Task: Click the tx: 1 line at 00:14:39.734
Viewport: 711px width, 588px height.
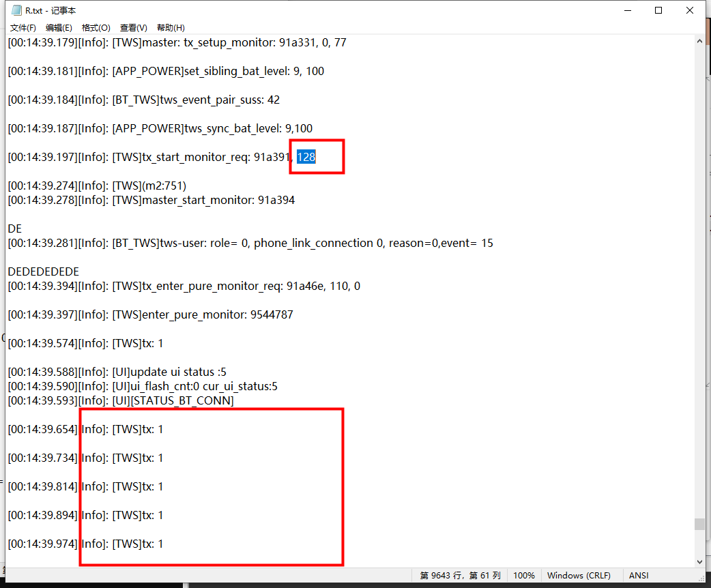Action: (x=86, y=458)
